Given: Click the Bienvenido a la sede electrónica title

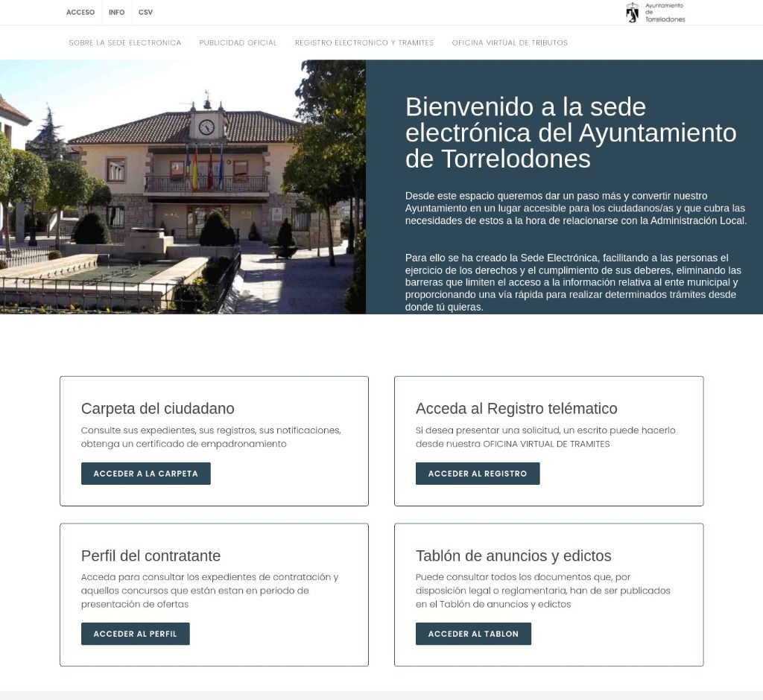Looking at the screenshot, I should point(571,133).
